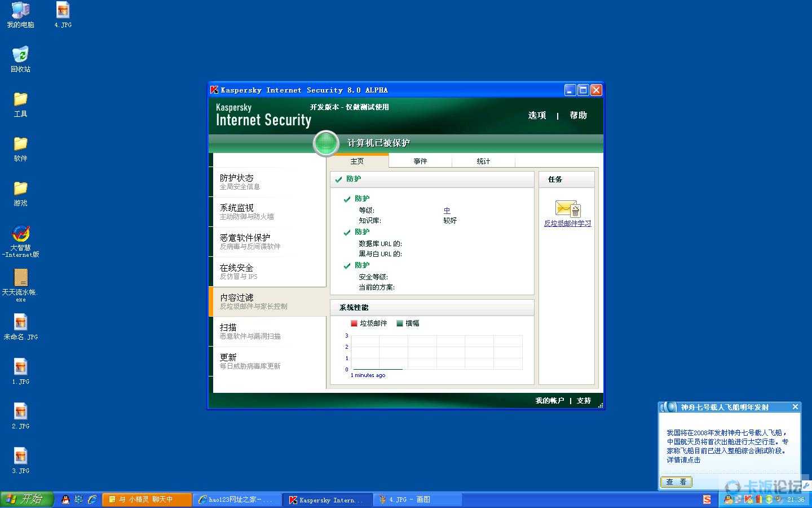Image resolution: width=812 pixels, height=508 pixels.
Task: Select 3.JPG file icon on desktop
Action: (x=20, y=461)
